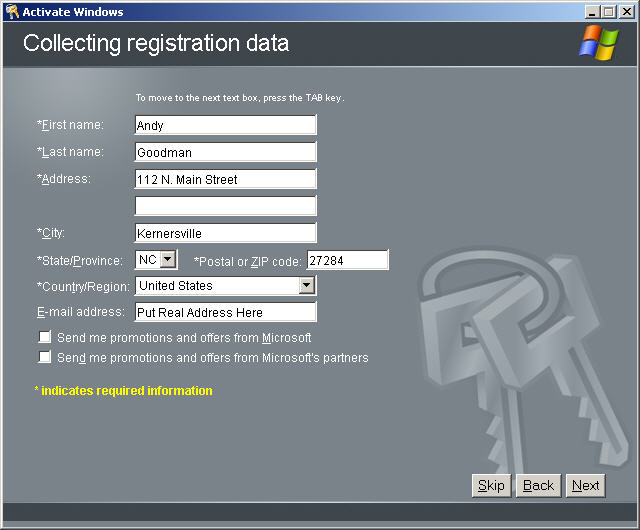This screenshot has width=640, height=530.
Task: Click the *Country/Region: label
Action: (83, 287)
